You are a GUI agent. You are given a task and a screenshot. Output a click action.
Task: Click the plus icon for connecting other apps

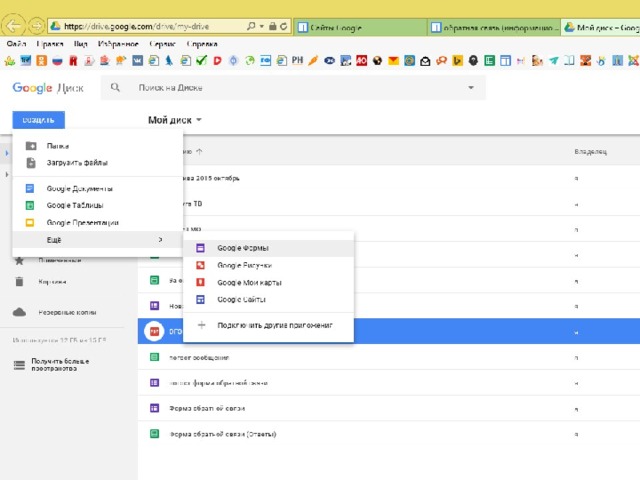[x=200, y=325]
